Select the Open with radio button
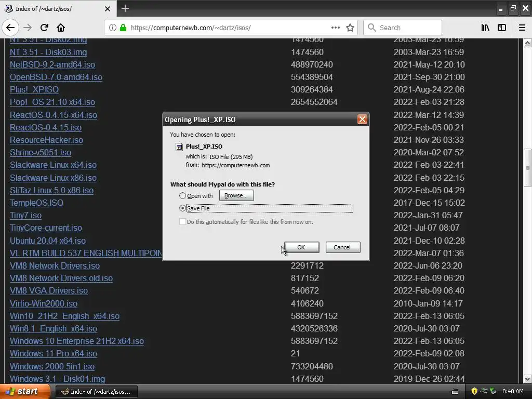Image resolution: width=532 pixels, height=399 pixels. [182, 196]
